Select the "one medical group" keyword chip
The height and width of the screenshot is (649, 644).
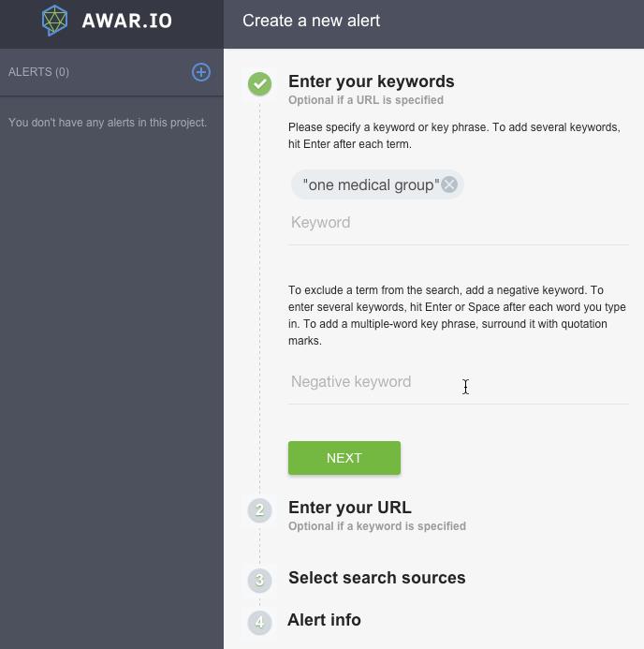point(370,184)
